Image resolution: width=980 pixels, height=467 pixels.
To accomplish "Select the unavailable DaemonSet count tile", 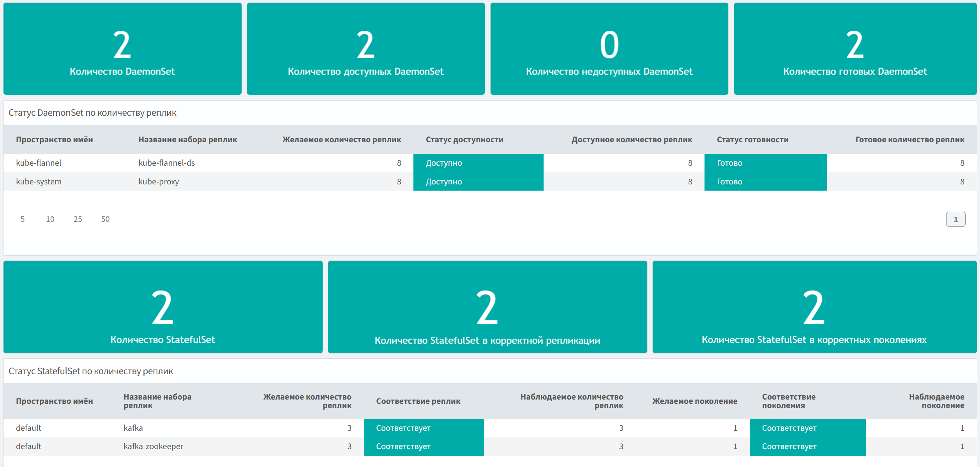I will click(x=609, y=49).
